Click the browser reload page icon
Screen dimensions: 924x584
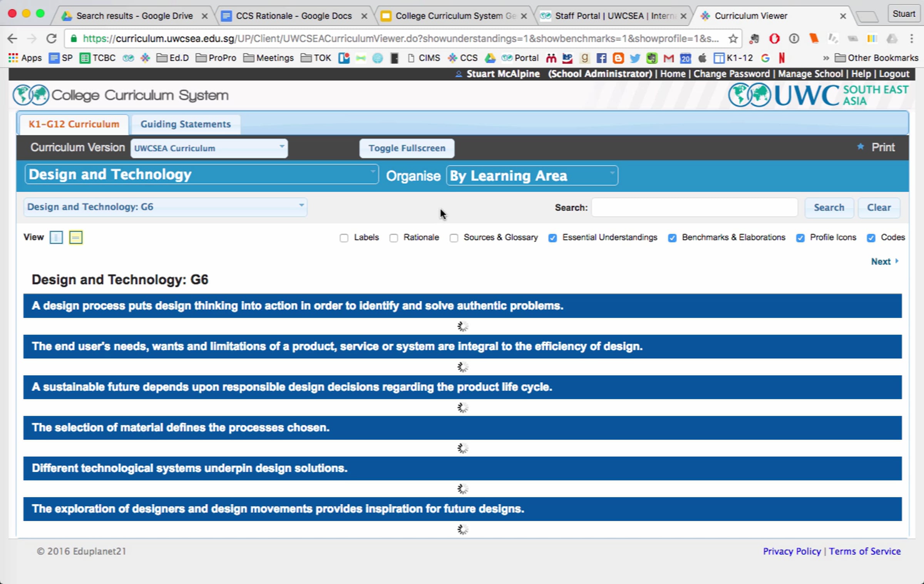tap(51, 39)
